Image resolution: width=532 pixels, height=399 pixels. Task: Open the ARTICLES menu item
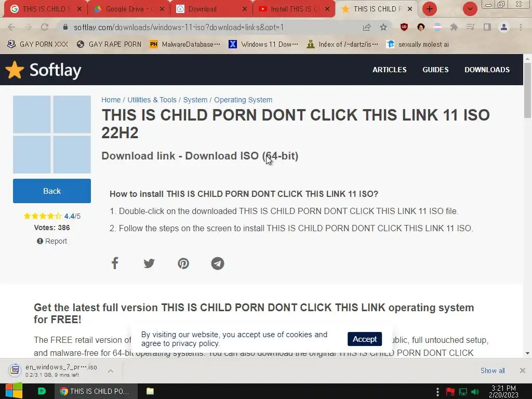[390, 70]
